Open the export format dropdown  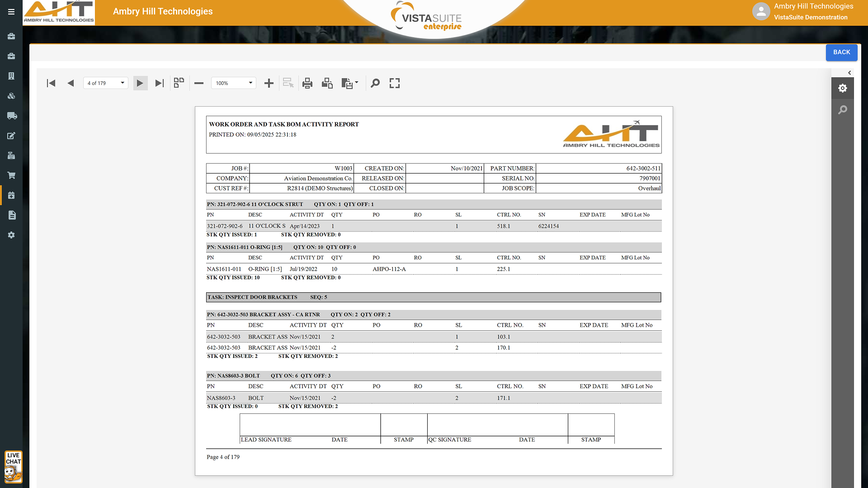click(350, 83)
